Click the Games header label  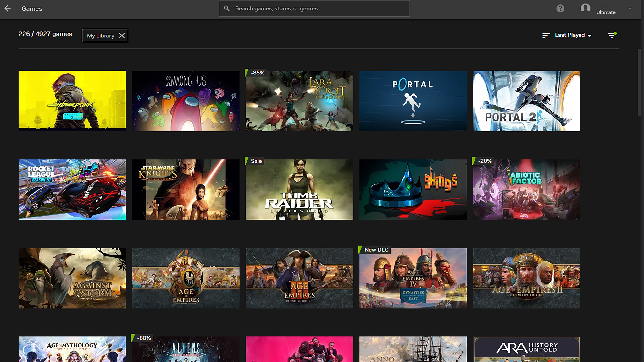[31, 8]
